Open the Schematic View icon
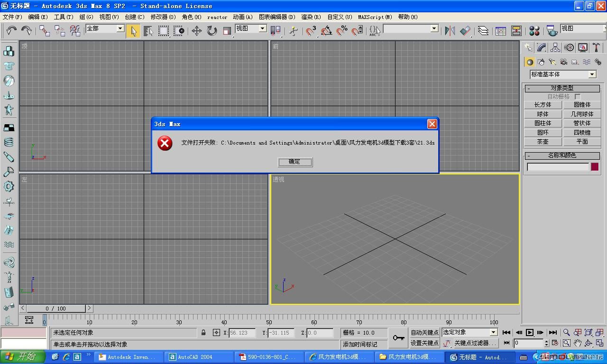The height and width of the screenshot is (364, 607). pyautogui.click(x=516, y=31)
